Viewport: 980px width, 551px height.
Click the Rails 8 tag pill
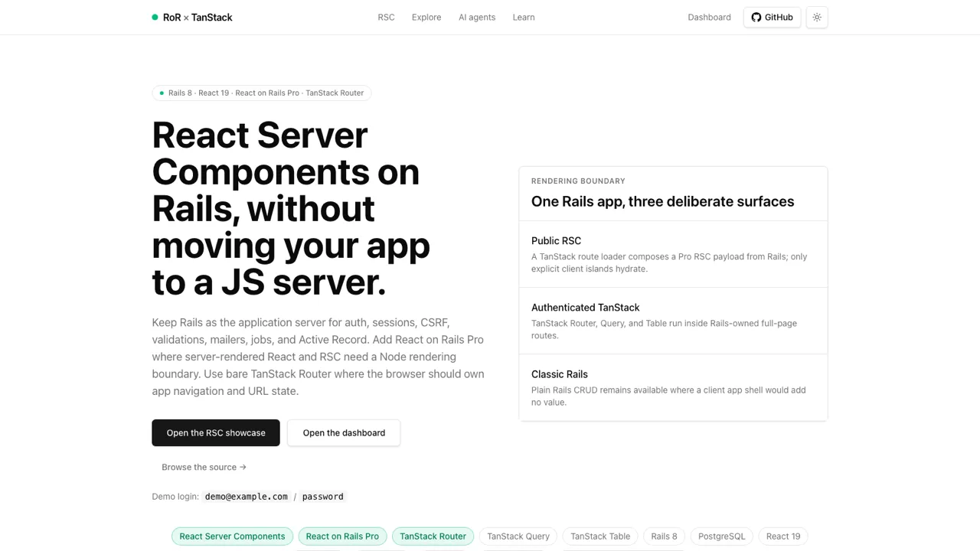click(665, 536)
